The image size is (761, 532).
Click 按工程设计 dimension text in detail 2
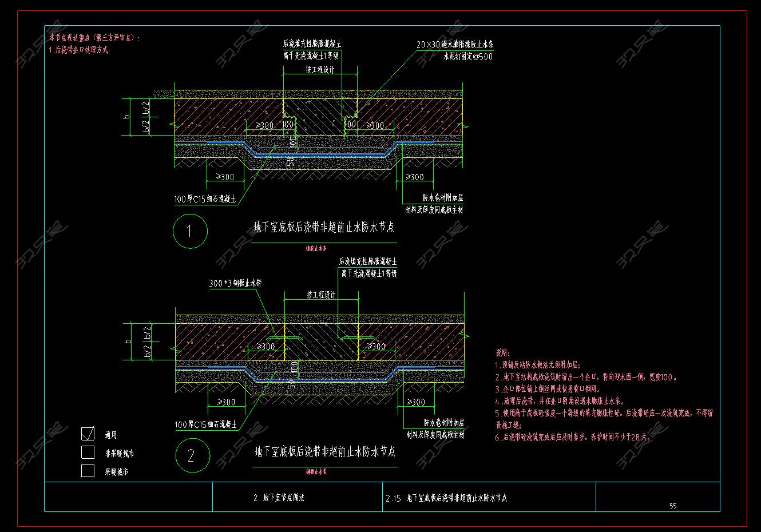pos(321,295)
